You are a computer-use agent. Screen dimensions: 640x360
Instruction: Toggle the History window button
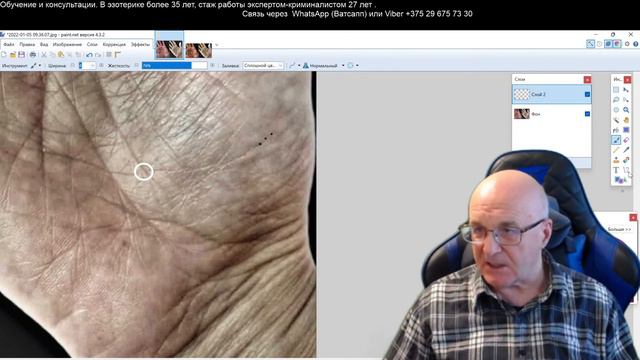599,44
